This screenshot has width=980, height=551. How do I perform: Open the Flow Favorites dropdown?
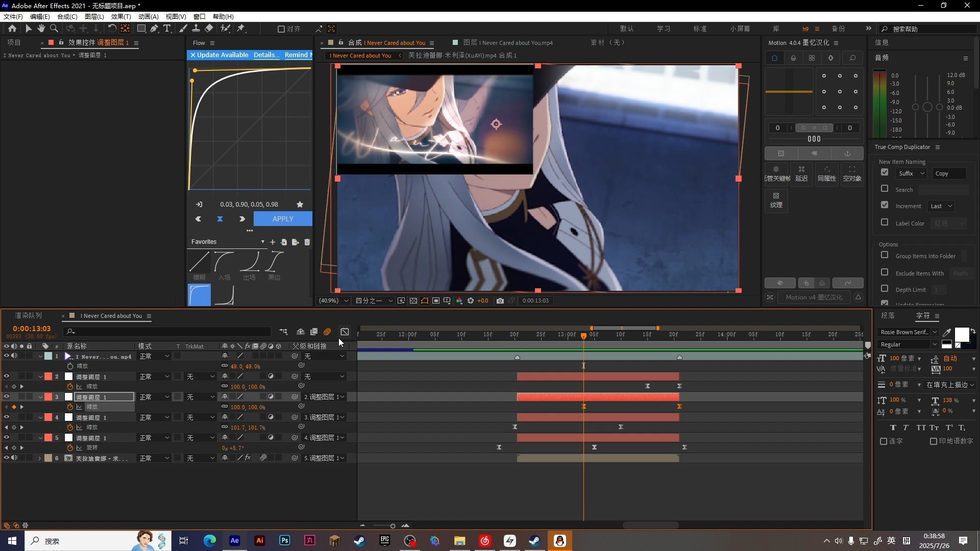point(228,242)
